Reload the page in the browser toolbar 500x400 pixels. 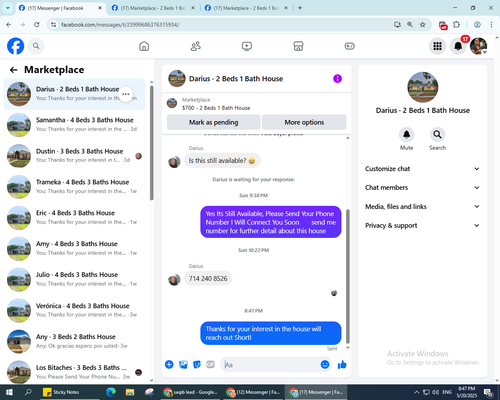point(37,24)
